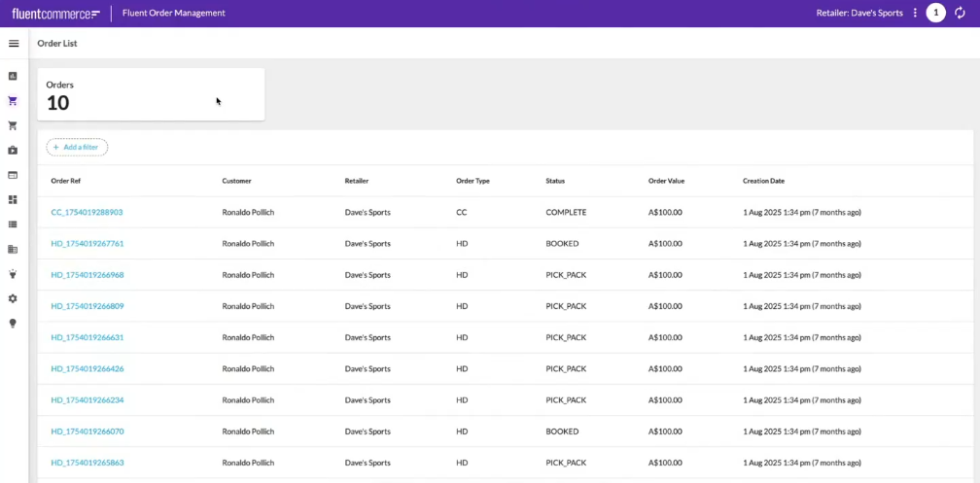Screen dimensions: 980x483
Task: Click the briefcase icon in sidebar
Action: point(13,151)
